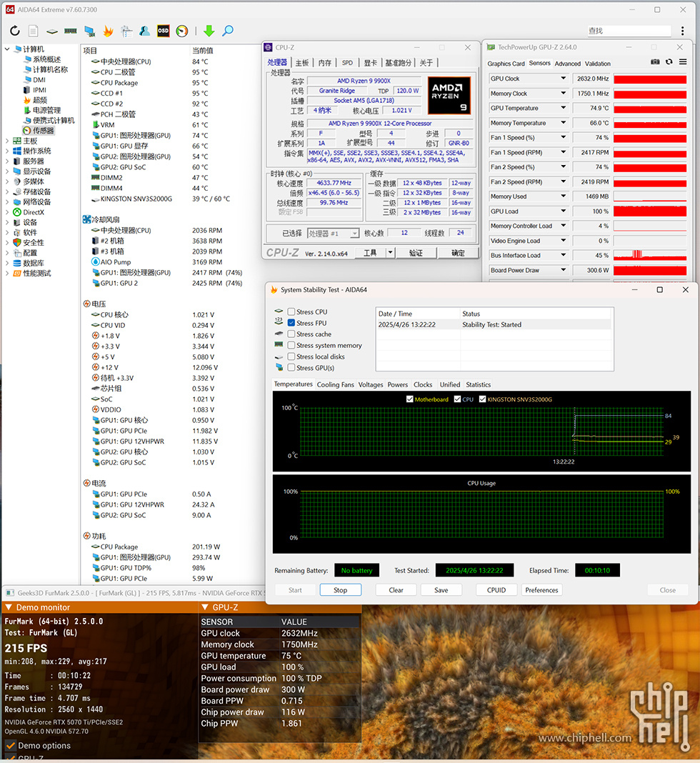Screen dimensions: 700x763
Task: Click the user silhouette toolbar icon
Action: [144, 31]
